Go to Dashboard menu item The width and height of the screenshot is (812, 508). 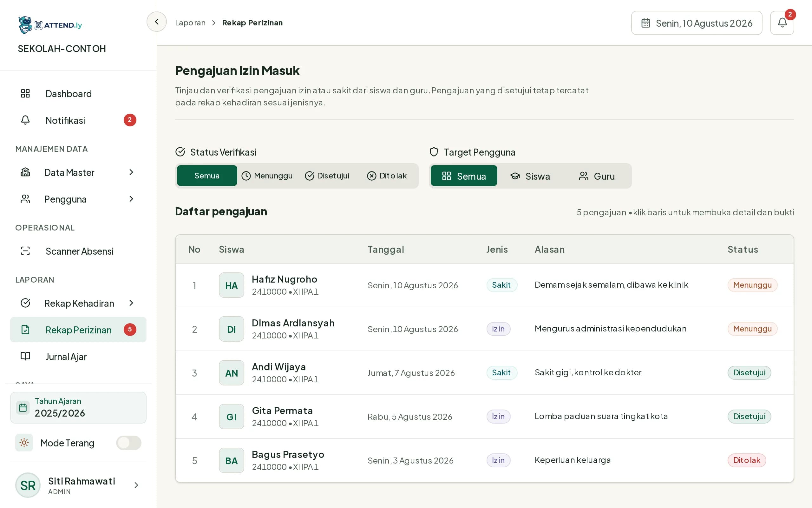[x=78, y=93]
